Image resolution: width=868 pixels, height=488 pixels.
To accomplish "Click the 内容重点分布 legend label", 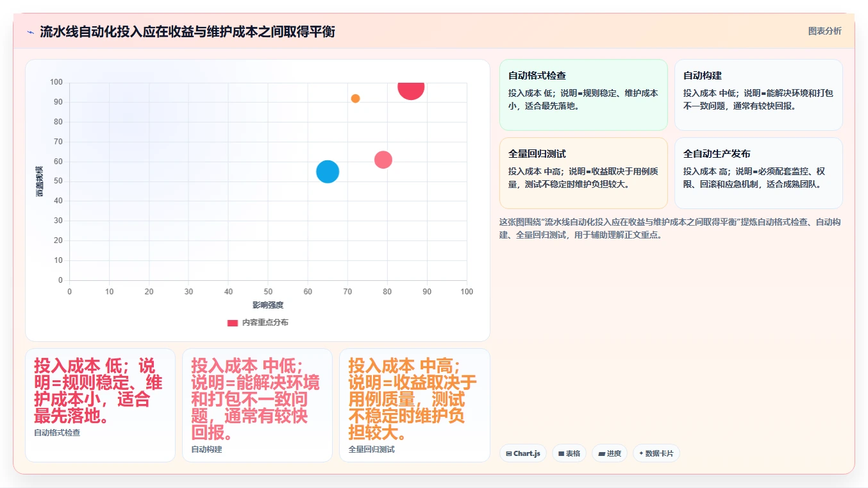I will point(265,323).
